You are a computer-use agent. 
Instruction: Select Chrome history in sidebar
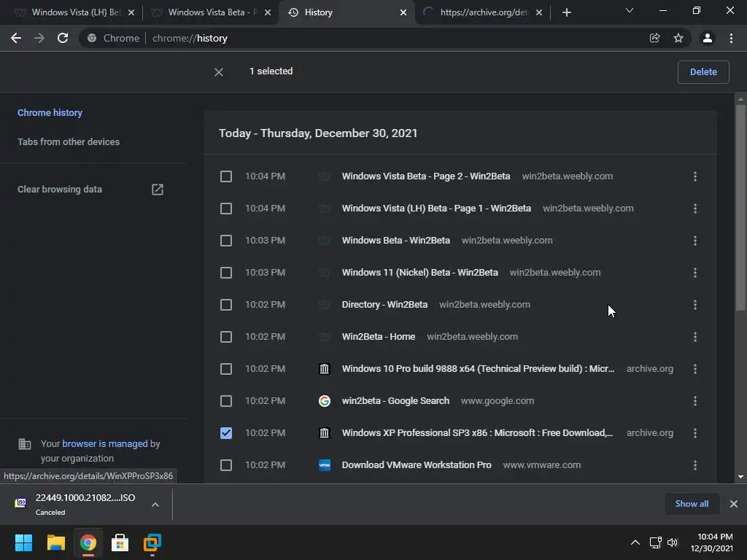pyautogui.click(x=50, y=113)
